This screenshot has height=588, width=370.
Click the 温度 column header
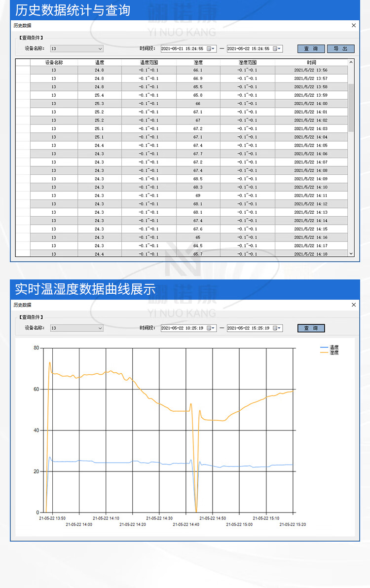click(x=99, y=62)
